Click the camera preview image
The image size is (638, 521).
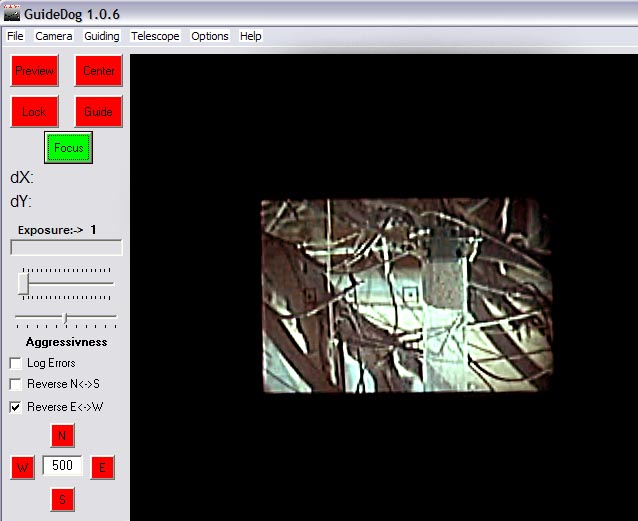tap(407, 296)
